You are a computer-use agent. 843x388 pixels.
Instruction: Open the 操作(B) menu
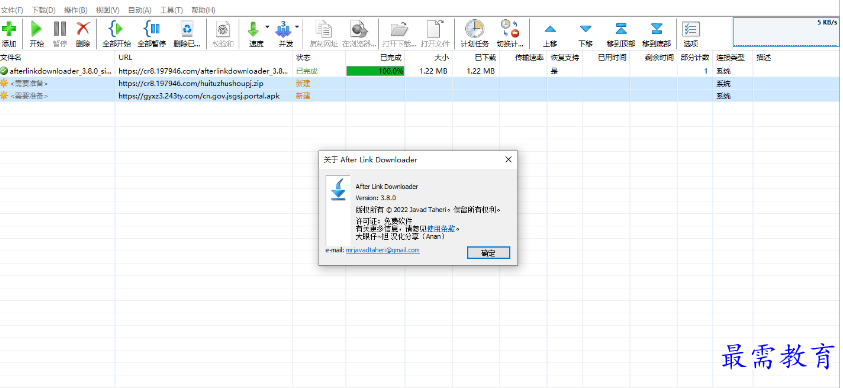tap(75, 10)
